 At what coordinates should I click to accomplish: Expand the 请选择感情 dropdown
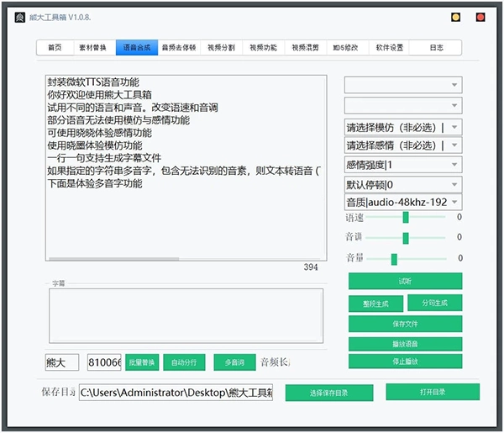point(402,145)
